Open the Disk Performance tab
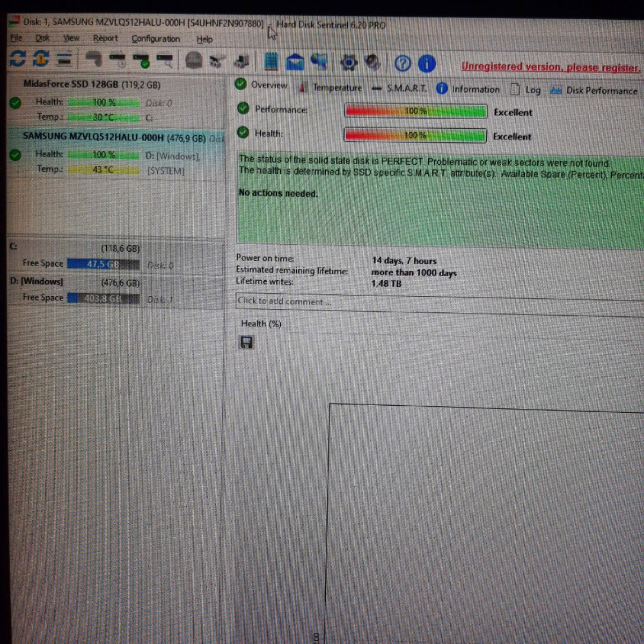The height and width of the screenshot is (644, 644). pyautogui.click(x=601, y=91)
